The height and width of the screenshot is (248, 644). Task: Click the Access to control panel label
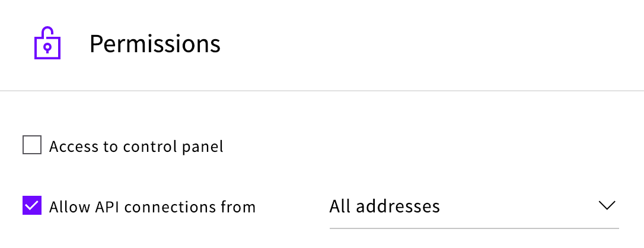click(x=136, y=146)
